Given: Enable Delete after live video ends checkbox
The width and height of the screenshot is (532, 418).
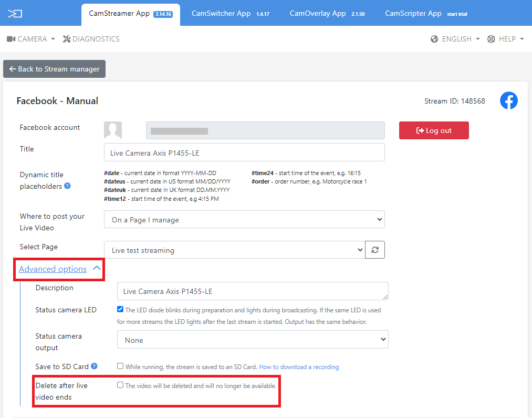Looking at the screenshot, I should tap(120, 385).
